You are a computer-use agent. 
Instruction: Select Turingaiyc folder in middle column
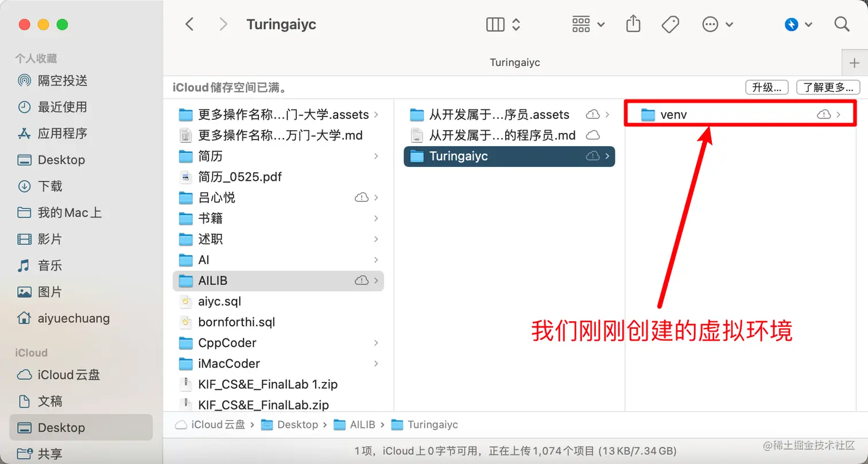click(x=509, y=156)
